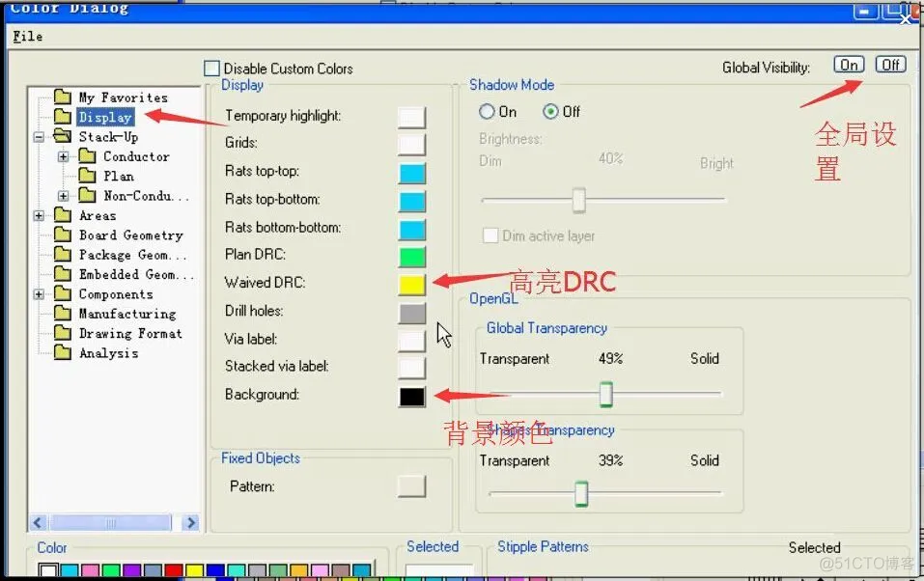Pick the dark blue palette color

tap(215, 570)
